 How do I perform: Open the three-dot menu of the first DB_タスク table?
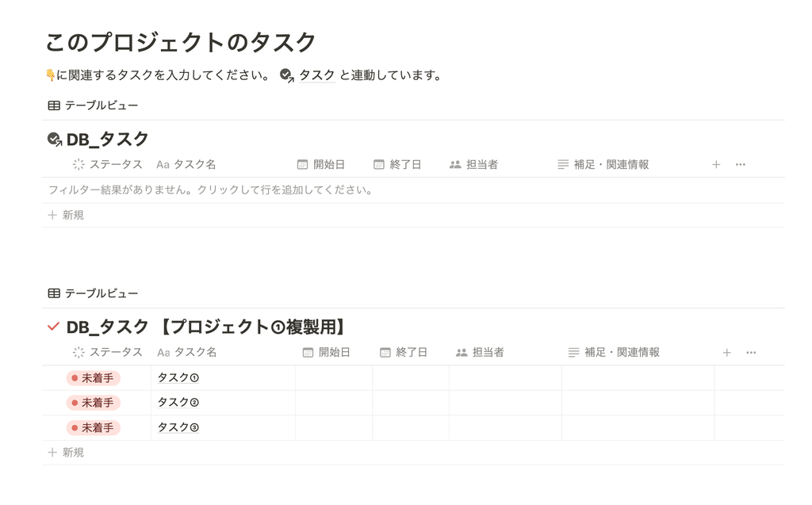741,165
